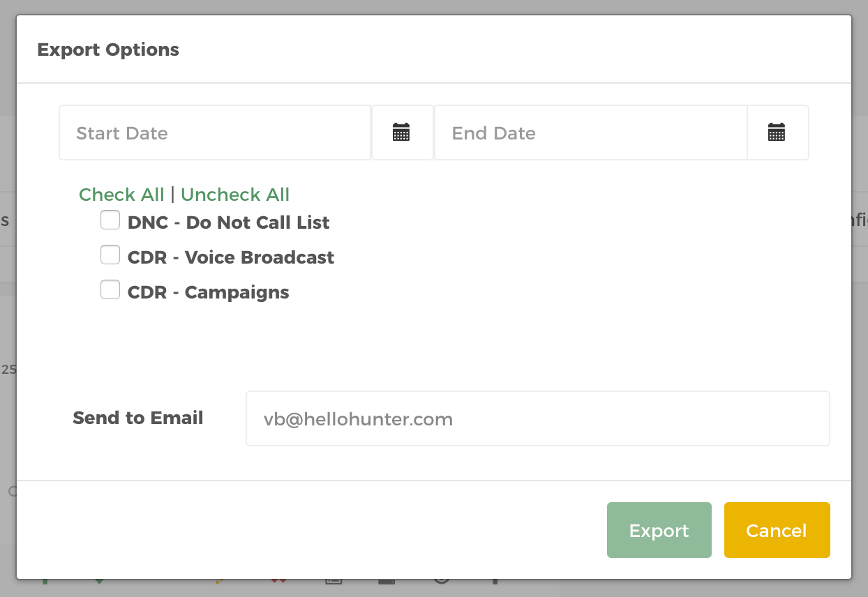868x597 pixels.
Task: Tick the DNC - Do Not Call List checkbox
Action: [110, 220]
